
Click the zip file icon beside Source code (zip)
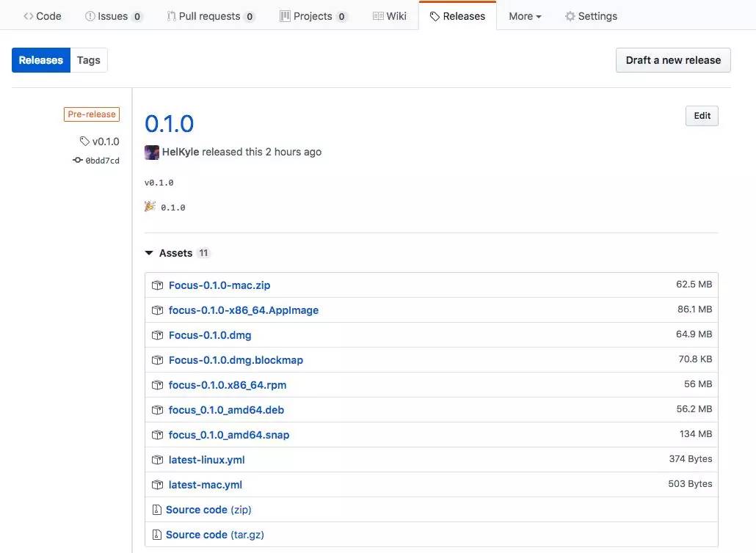(156, 510)
